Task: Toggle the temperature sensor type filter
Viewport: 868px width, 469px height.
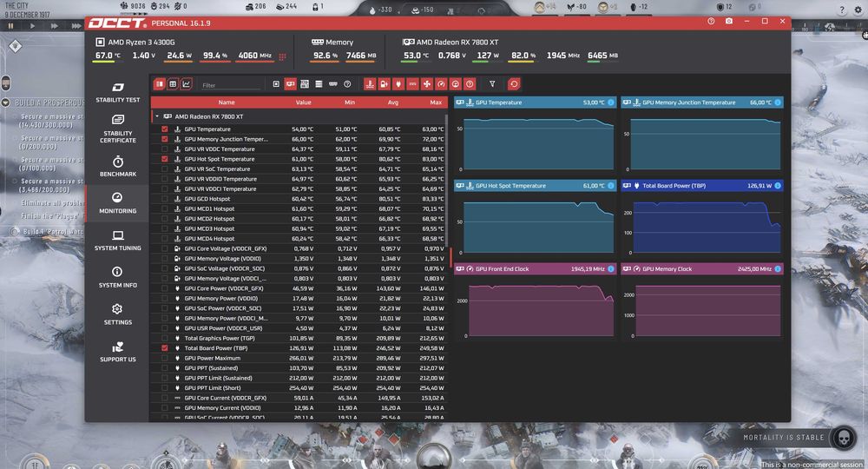Action: (370, 84)
